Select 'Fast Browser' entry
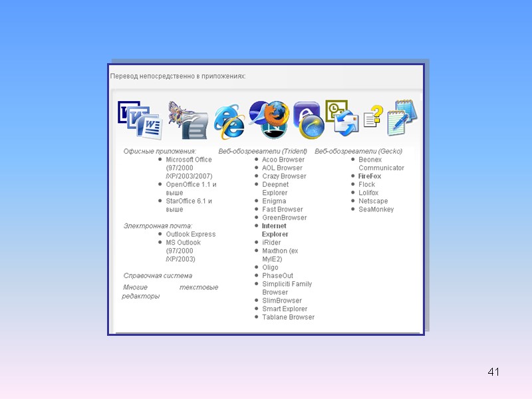This screenshot has width=532, height=399. (282, 209)
